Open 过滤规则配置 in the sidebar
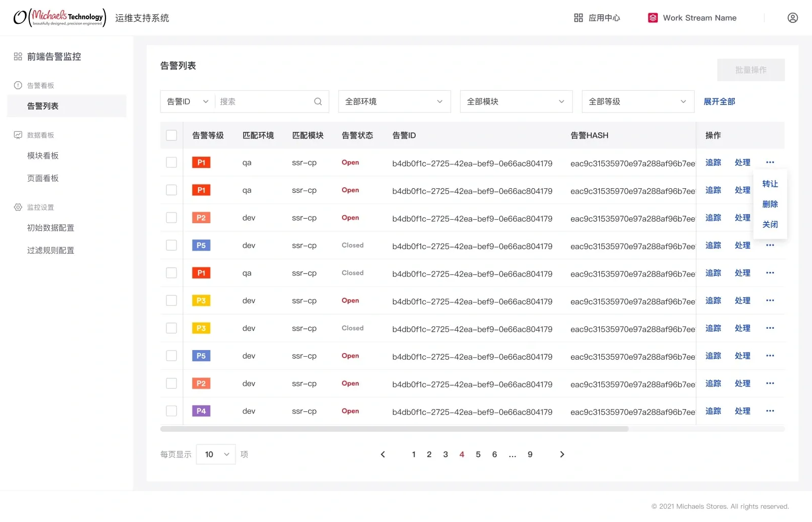 [51, 250]
